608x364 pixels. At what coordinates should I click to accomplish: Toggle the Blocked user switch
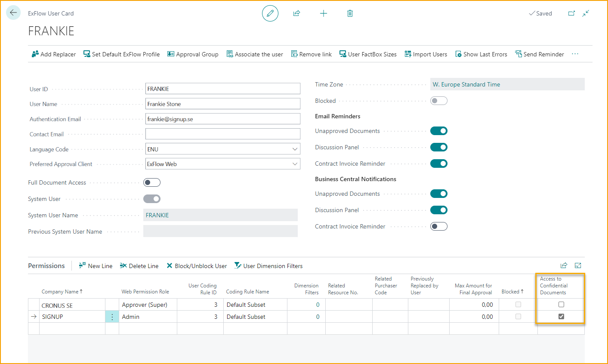click(439, 101)
